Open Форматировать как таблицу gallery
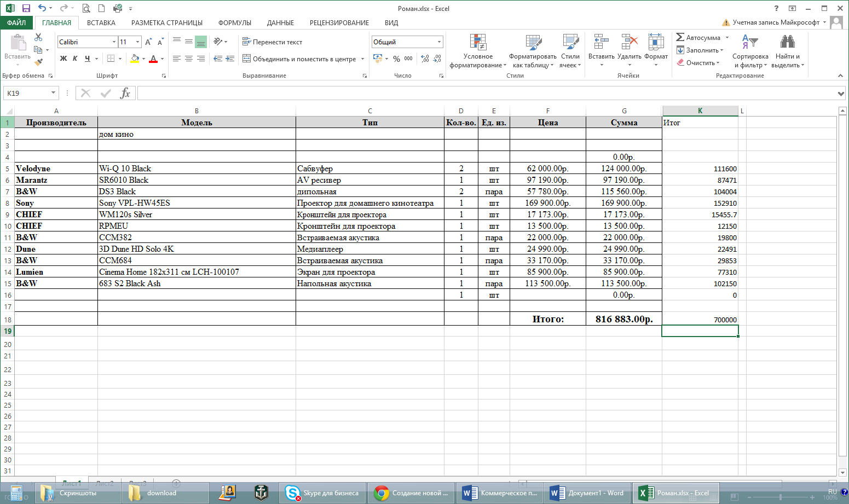The height and width of the screenshot is (504, 849). click(x=533, y=51)
